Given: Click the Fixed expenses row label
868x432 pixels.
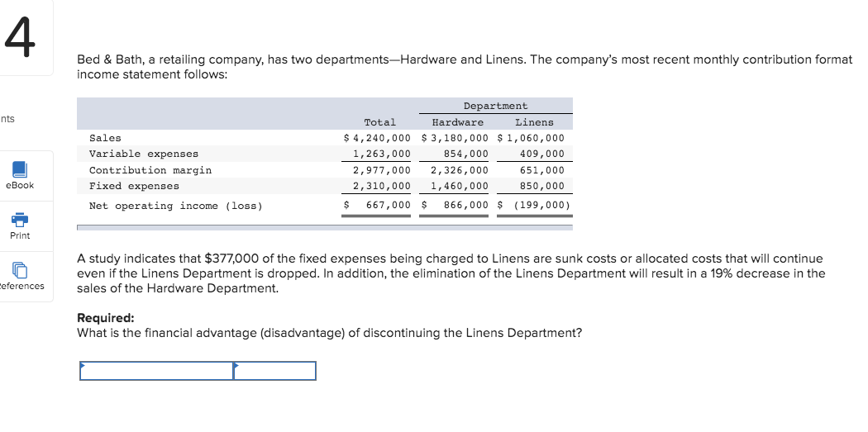Looking at the screenshot, I should pos(135,187).
